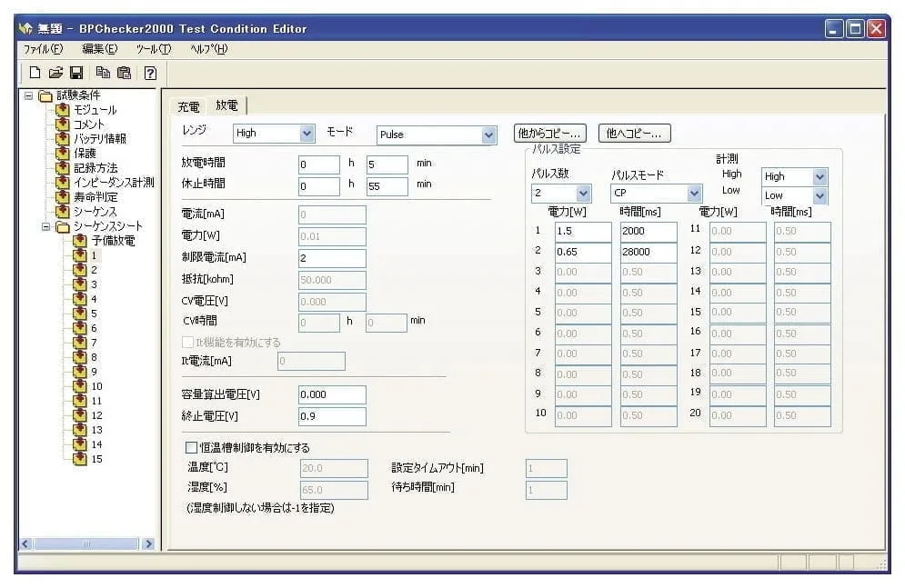Click the New file toolbar icon
This screenshot has width=905, height=588.
35,73
